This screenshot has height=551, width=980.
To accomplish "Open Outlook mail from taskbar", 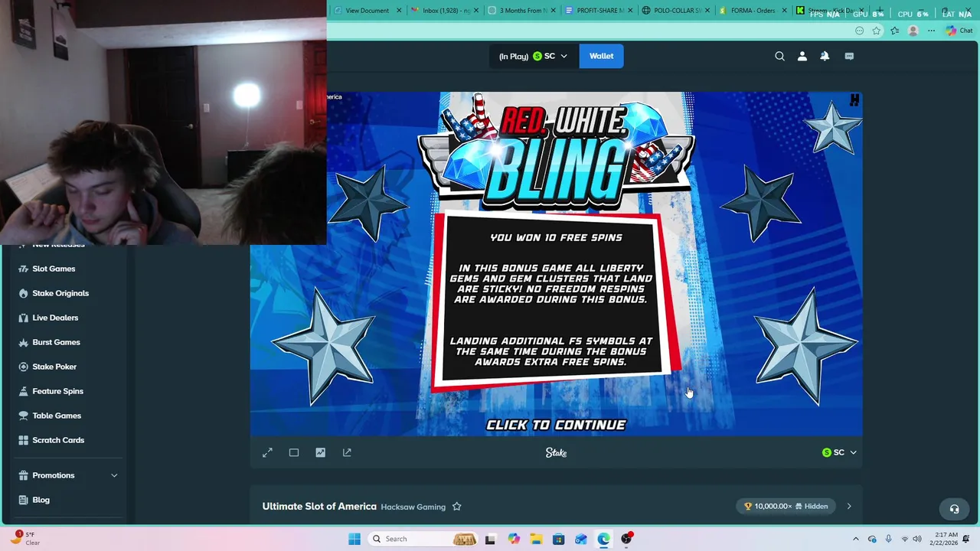I will pyautogui.click(x=581, y=539).
